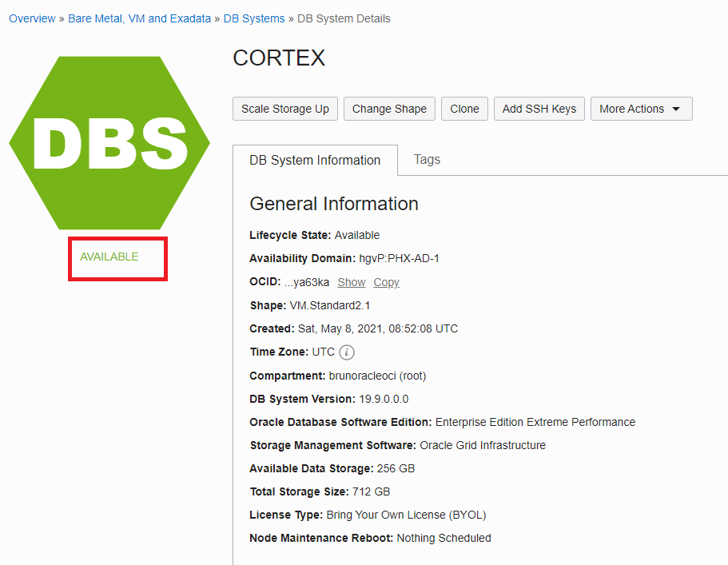
Task: Click the compartment brunoracleoci (root)
Action: click(x=377, y=376)
